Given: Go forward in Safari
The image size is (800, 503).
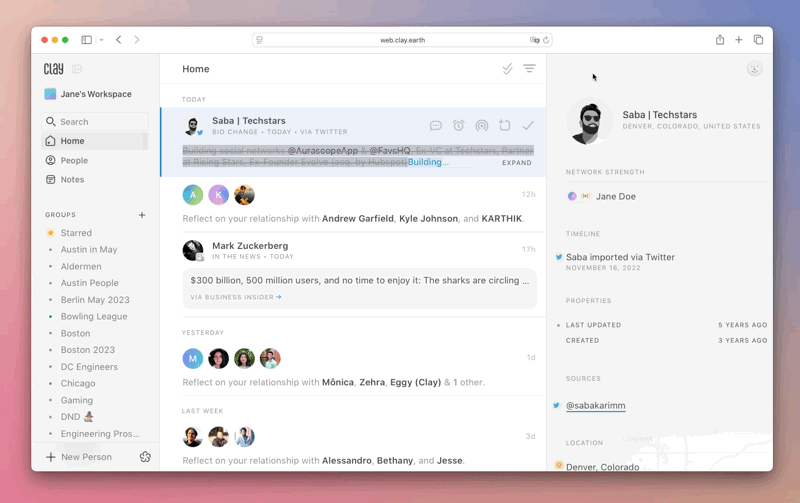Looking at the screenshot, I should [137, 40].
